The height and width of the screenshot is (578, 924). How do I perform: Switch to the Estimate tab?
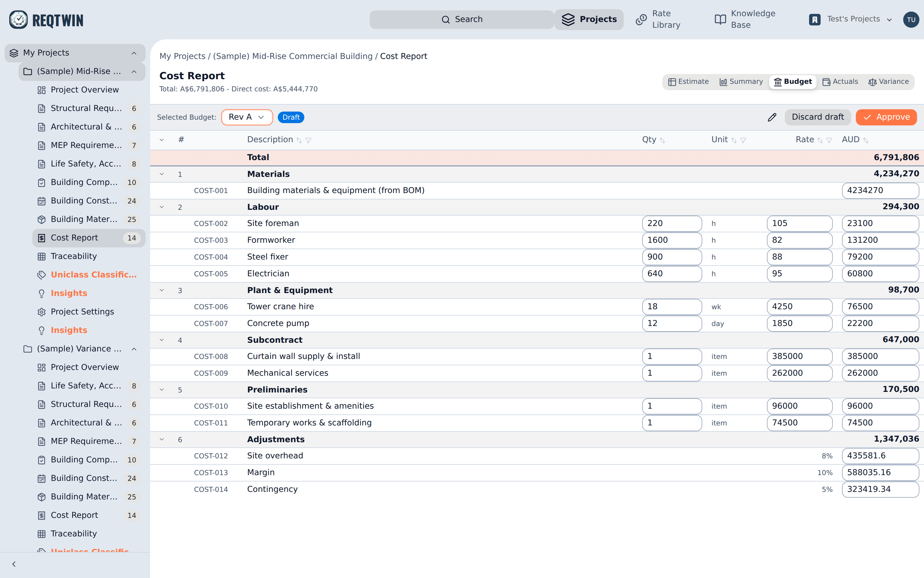pyautogui.click(x=688, y=82)
